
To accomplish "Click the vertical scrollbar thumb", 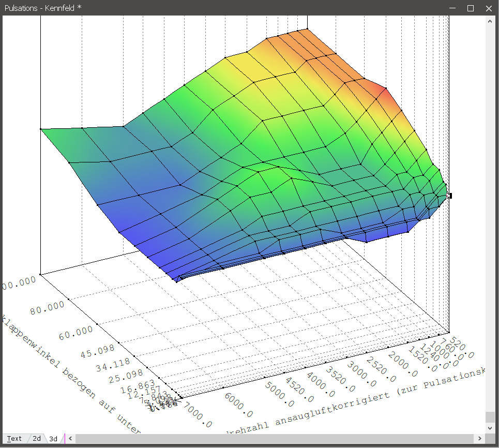I will click(x=490, y=417).
